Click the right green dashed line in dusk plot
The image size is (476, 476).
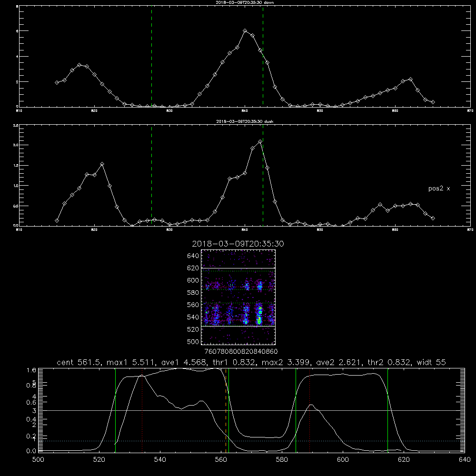point(263,175)
